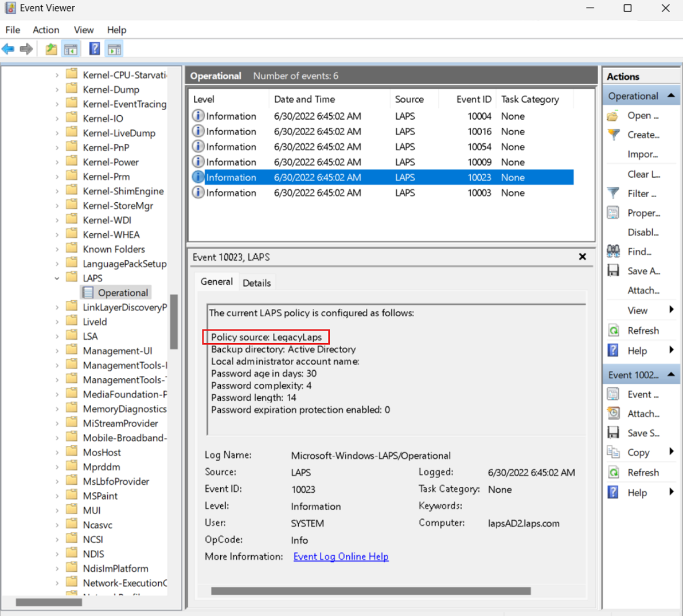Collapse the LAPS tree node
The height and width of the screenshot is (616, 683).
[x=57, y=278]
